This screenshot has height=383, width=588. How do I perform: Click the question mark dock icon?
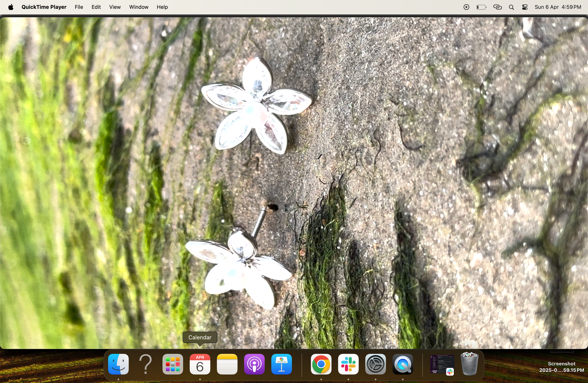[x=146, y=364]
